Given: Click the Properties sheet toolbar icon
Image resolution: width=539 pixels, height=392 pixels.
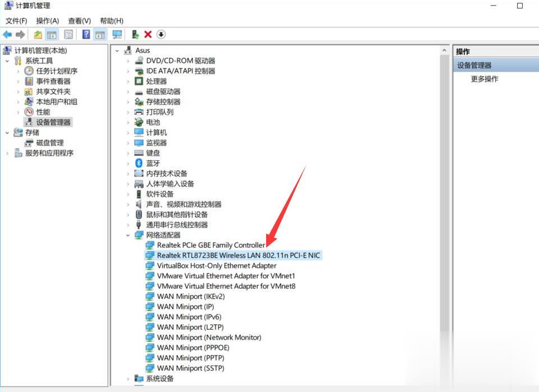Looking at the screenshot, I should 68,34.
